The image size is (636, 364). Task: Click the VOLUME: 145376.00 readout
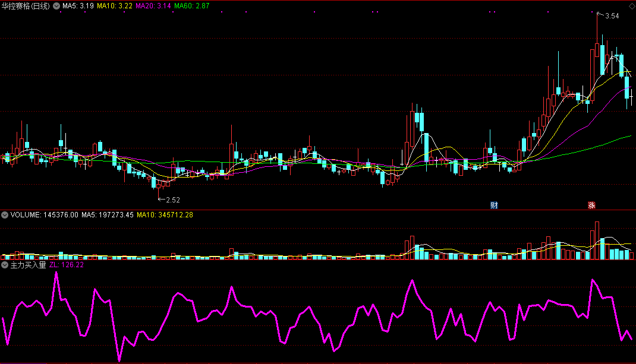(44, 215)
